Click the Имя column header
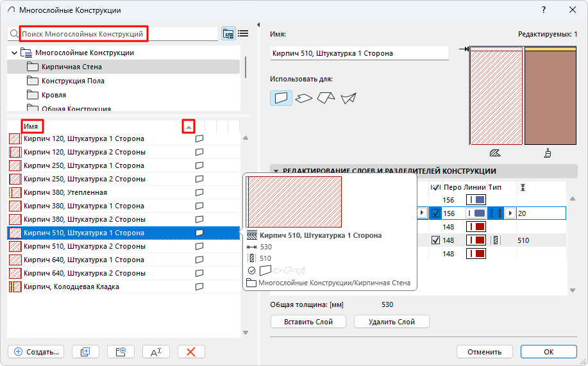 (x=32, y=126)
